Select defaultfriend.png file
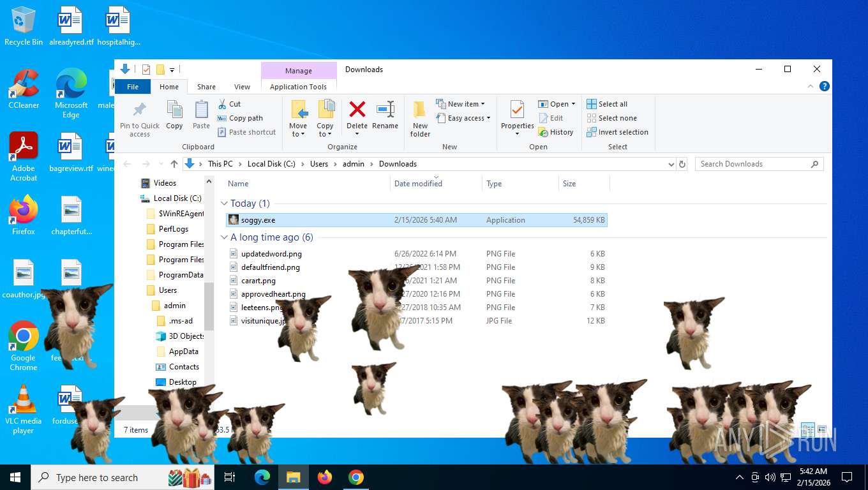This screenshot has height=490, width=868. (x=417, y=267)
